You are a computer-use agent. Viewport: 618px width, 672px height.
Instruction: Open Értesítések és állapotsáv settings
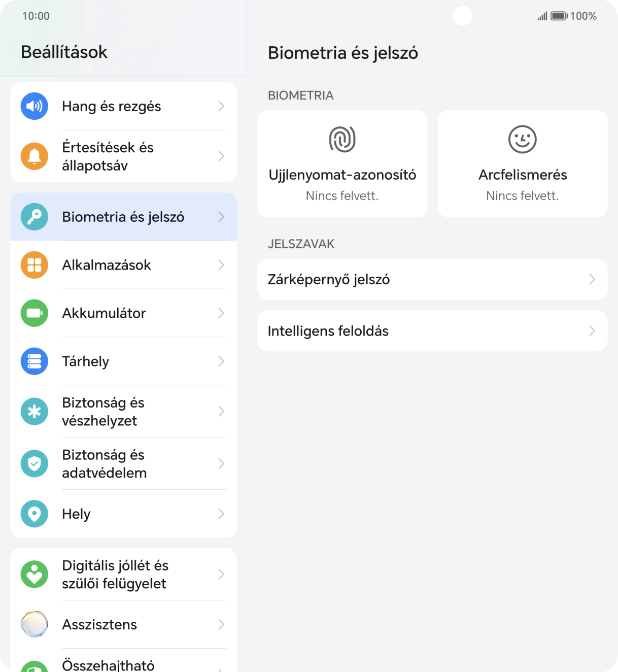(x=123, y=156)
